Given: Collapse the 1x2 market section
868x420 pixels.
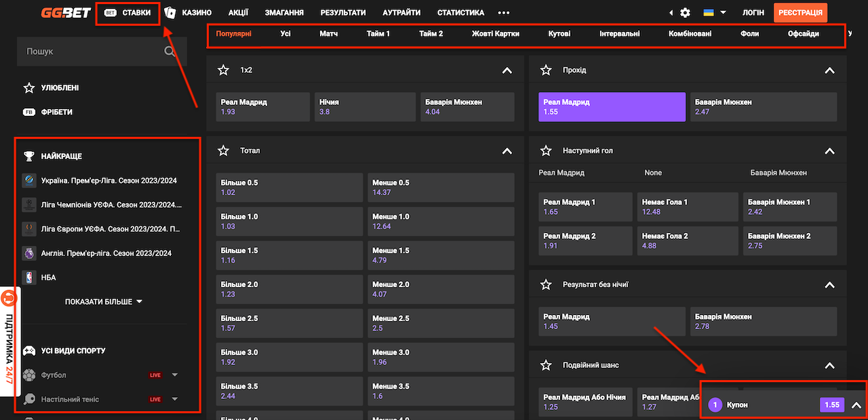Looking at the screenshot, I should [x=507, y=70].
